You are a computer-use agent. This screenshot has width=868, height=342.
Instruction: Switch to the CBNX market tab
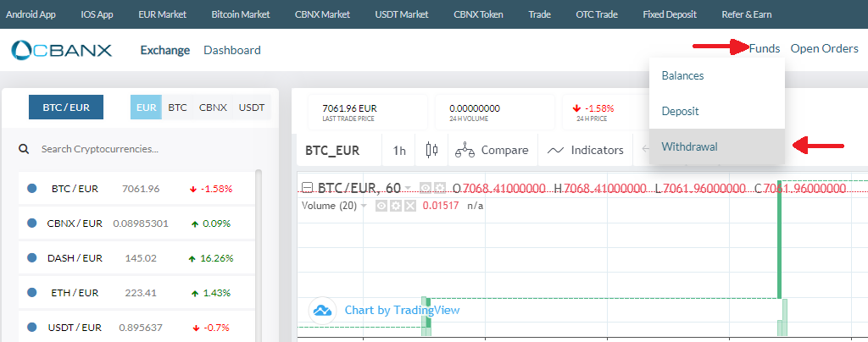click(x=213, y=108)
